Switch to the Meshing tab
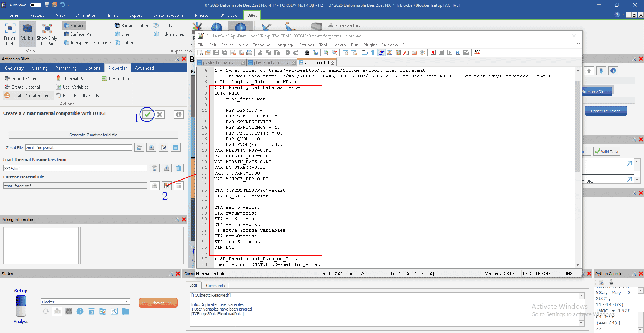Image resolution: width=644 pixels, height=333 pixels. [39, 68]
